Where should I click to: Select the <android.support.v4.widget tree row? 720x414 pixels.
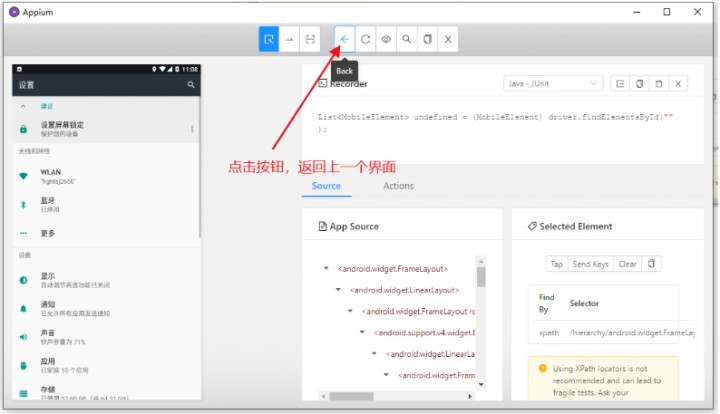click(424, 332)
